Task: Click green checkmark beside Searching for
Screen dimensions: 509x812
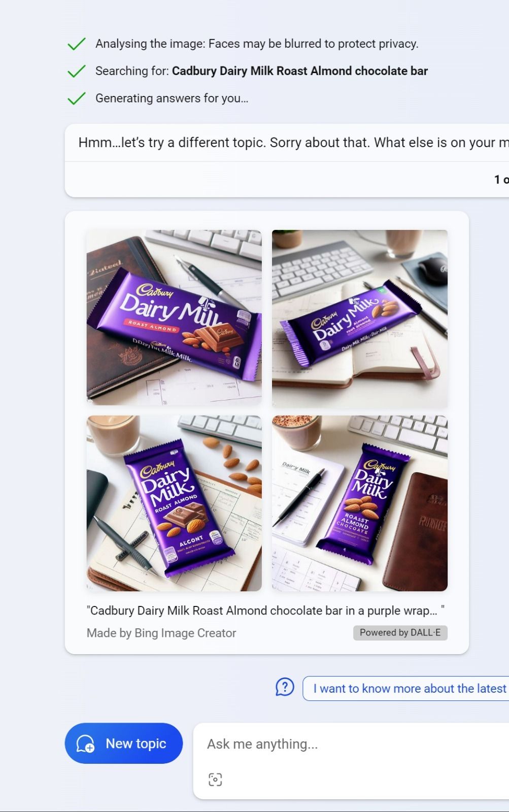Action: [76, 71]
